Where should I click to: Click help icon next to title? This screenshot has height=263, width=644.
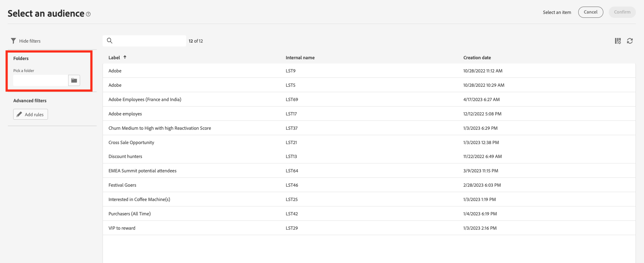tap(88, 14)
